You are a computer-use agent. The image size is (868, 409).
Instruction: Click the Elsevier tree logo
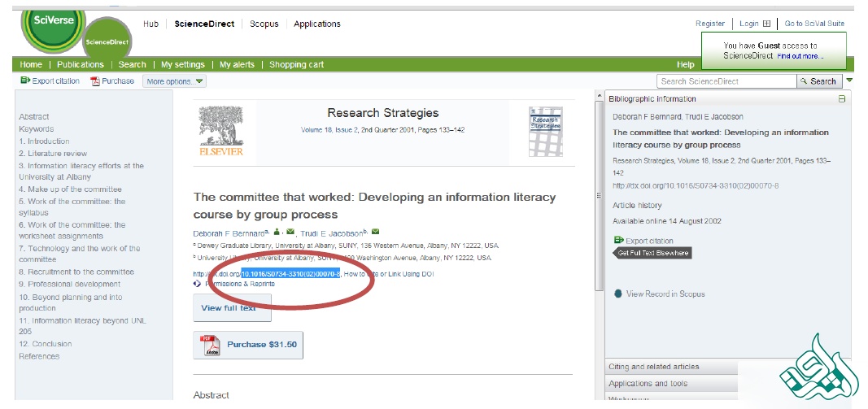pyautogui.click(x=221, y=131)
